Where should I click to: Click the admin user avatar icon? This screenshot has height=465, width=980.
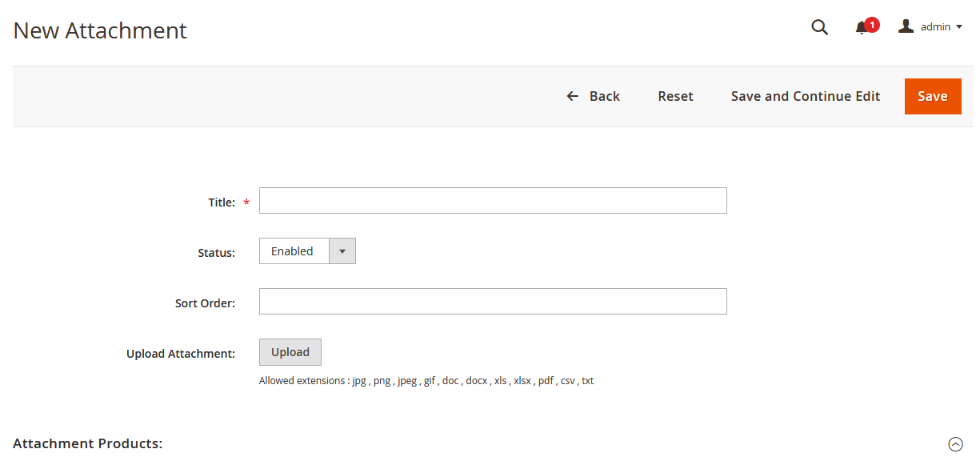905,25
